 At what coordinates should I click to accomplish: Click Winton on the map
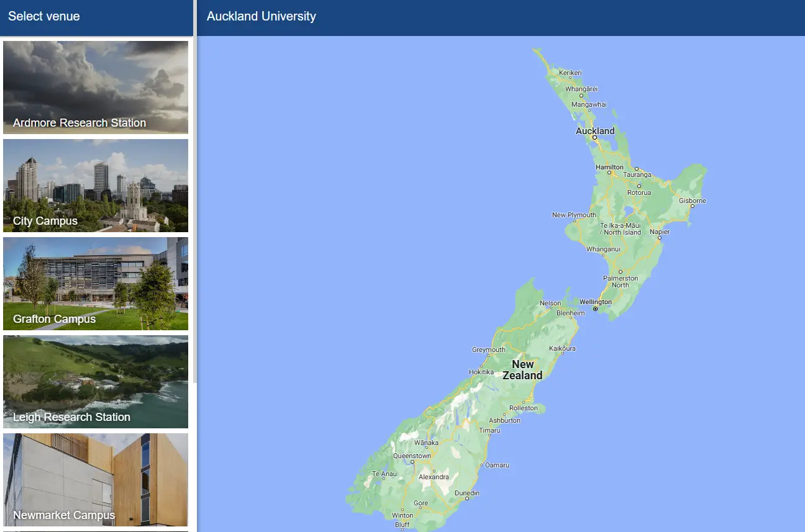click(x=402, y=516)
